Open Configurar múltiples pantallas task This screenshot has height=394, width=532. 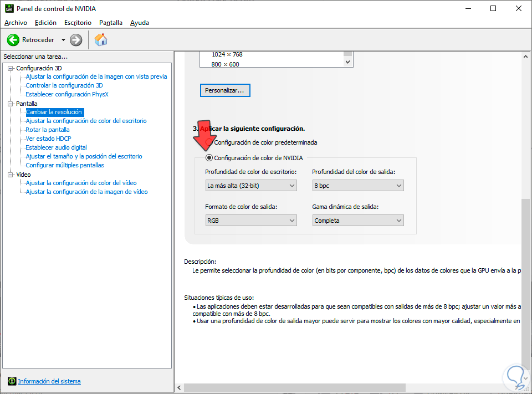pyautogui.click(x=65, y=165)
